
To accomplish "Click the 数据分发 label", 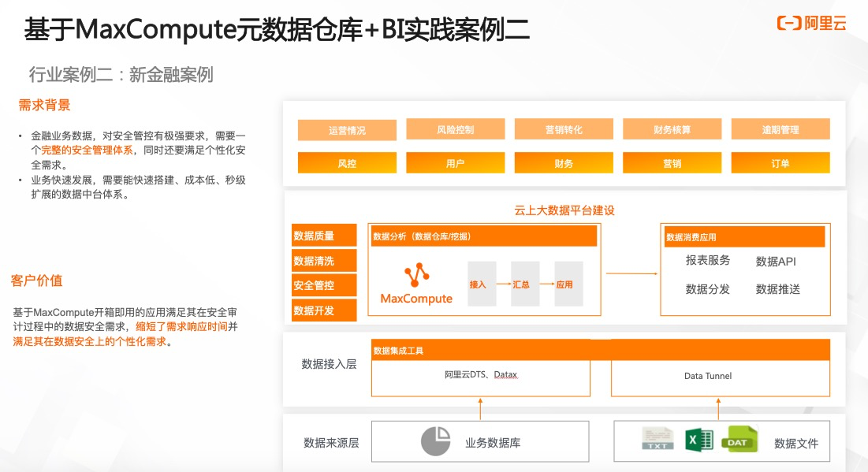I will (707, 289).
